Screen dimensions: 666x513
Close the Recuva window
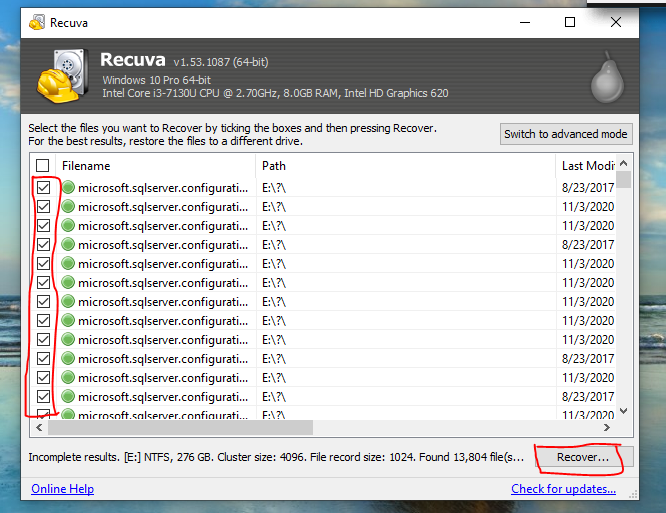615,22
